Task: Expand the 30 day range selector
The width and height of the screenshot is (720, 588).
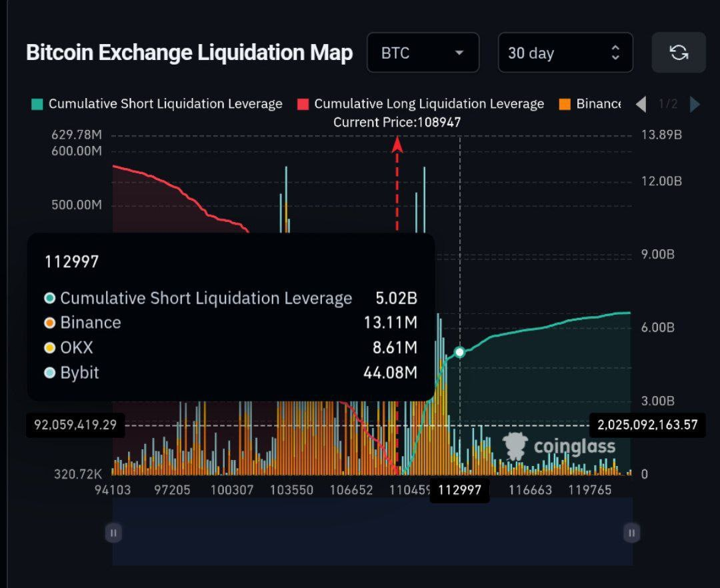Action: coord(565,52)
